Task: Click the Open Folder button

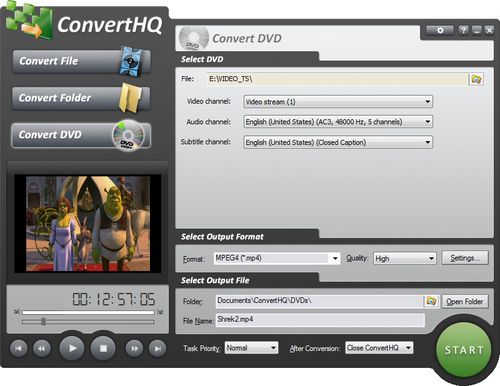Action: pos(465,302)
